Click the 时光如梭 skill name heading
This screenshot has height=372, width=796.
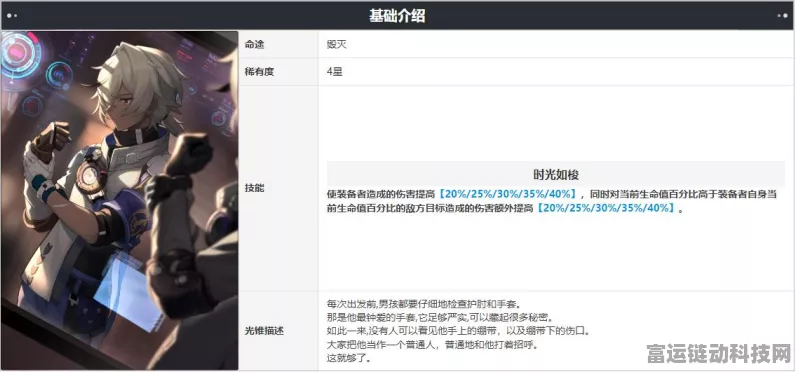coord(556,175)
